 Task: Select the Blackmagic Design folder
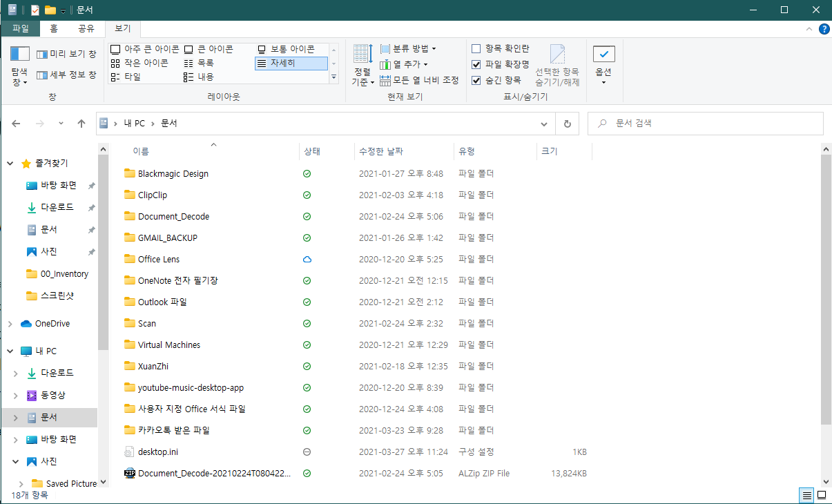(x=173, y=173)
